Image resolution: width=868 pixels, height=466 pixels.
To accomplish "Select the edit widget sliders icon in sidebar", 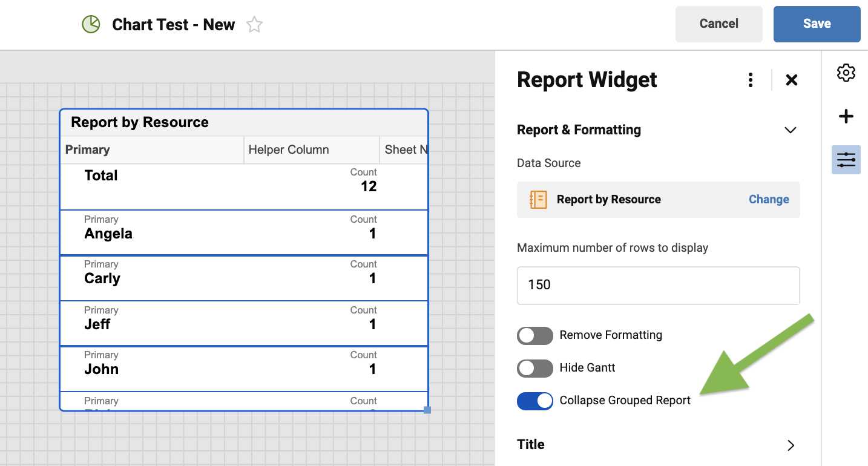I will click(846, 159).
